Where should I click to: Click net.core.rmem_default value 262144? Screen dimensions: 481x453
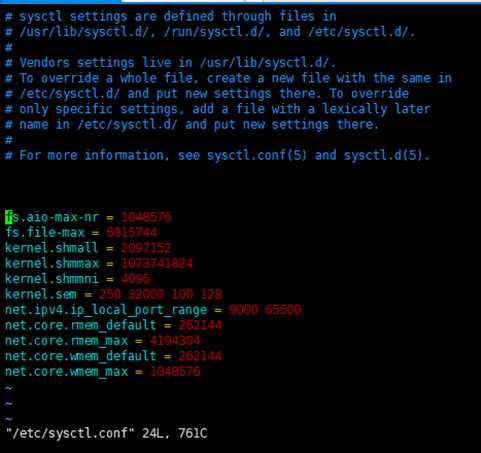tap(200, 325)
